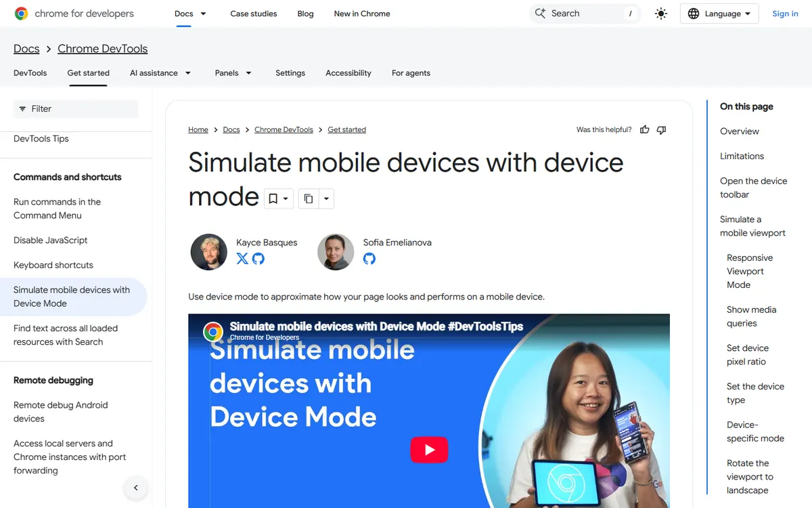Image resolution: width=812 pixels, height=508 pixels.
Task: Click the Docs label in top navigation
Action: (183, 14)
